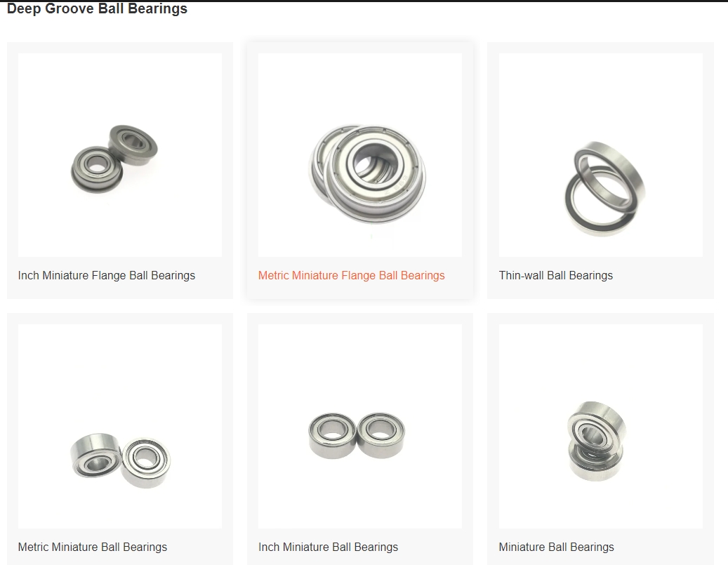Open Miniature Ball Bearings product image

(600, 426)
